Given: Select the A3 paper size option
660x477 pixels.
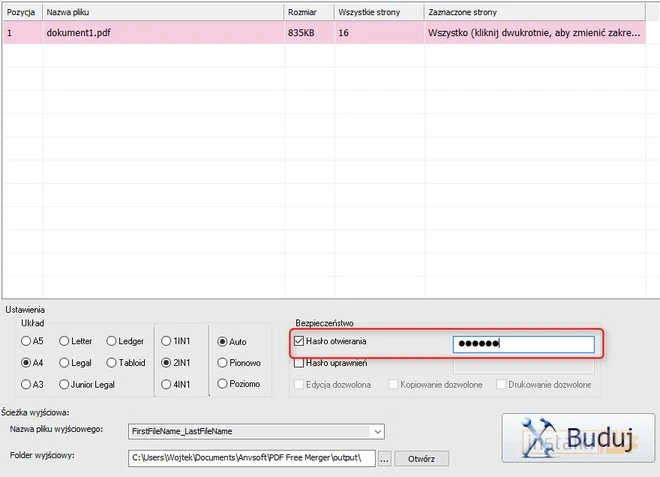Looking at the screenshot, I should tap(26, 384).
